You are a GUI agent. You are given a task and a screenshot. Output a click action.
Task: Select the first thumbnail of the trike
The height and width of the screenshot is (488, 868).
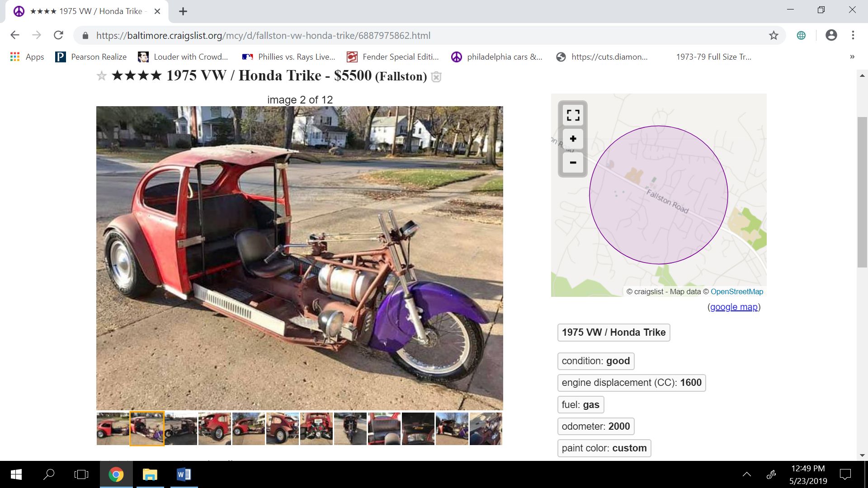[x=113, y=429]
